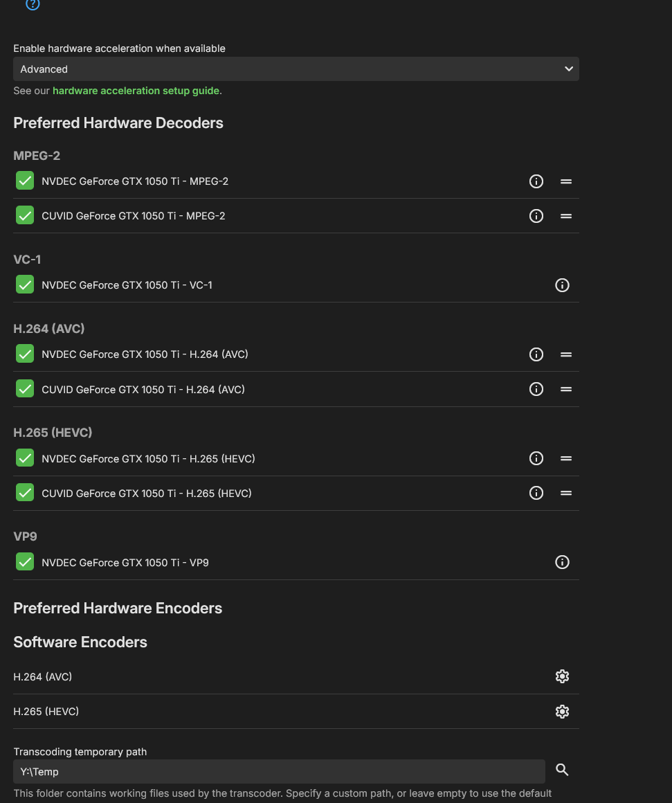The width and height of the screenshot is (672, 803).
Task: Toggle NVDEC VP9 decoder checkbox
Action: pyautogui.click(x=25, y=562)
